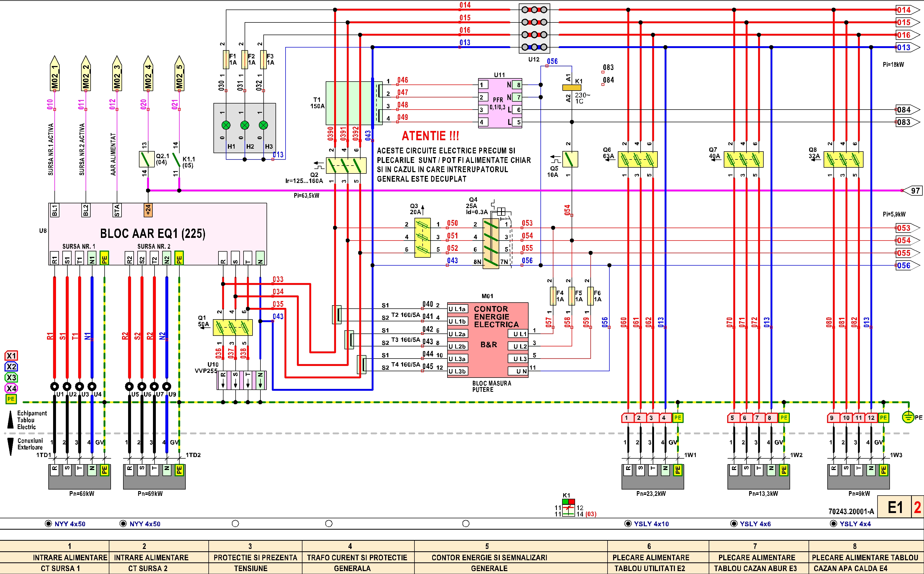This screenshot has height=574, width=924.
Task: Click the +24 terminal on the AAR block
Action: [x=148, y=210]
